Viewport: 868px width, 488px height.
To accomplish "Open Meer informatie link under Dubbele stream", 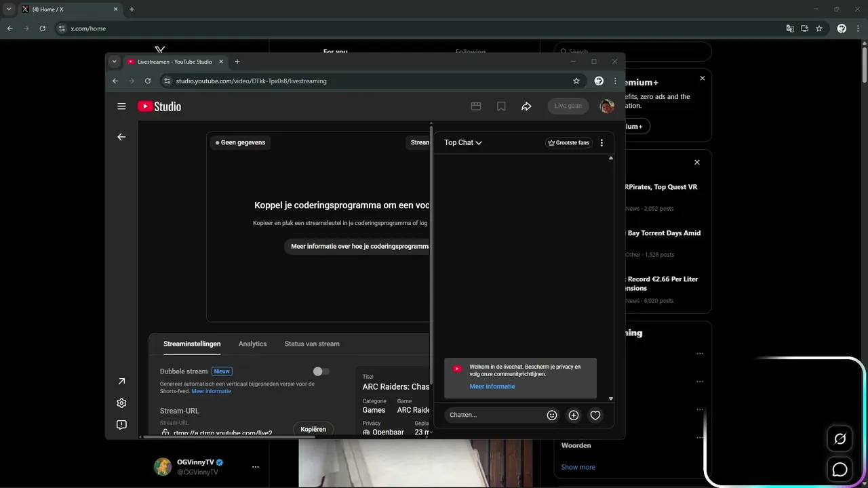I will tap(211, 391).
